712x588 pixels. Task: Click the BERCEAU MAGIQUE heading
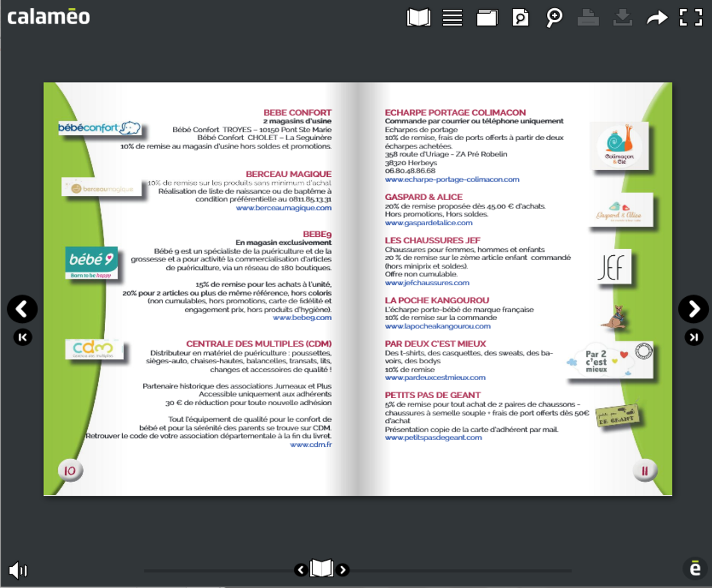(x=288, y=174)
